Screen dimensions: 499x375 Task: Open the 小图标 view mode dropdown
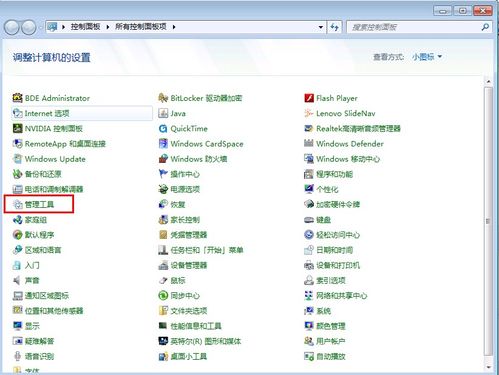427,57
